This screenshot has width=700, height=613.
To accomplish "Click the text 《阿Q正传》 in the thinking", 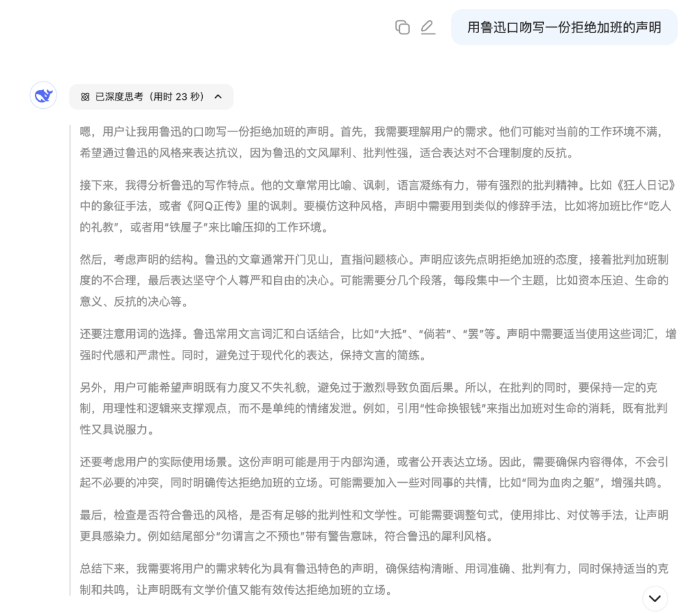I will pyautogui.click(x=215, y=206).
